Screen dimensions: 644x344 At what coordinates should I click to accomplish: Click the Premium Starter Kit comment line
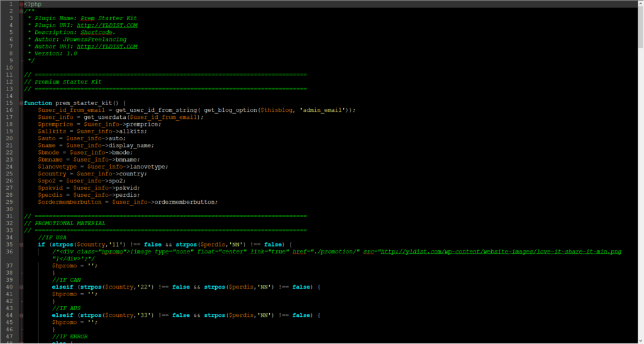pos(68,82)
